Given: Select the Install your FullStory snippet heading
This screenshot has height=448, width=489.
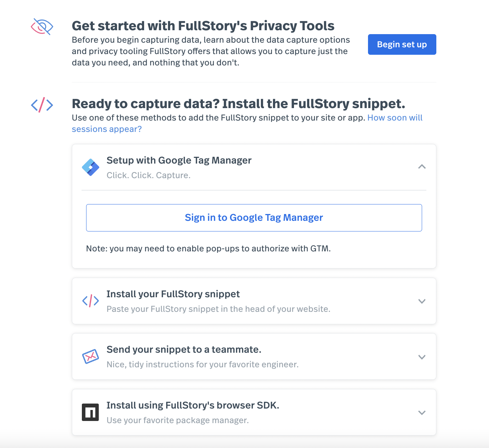Looking at the screenshot, I should 173,294.
